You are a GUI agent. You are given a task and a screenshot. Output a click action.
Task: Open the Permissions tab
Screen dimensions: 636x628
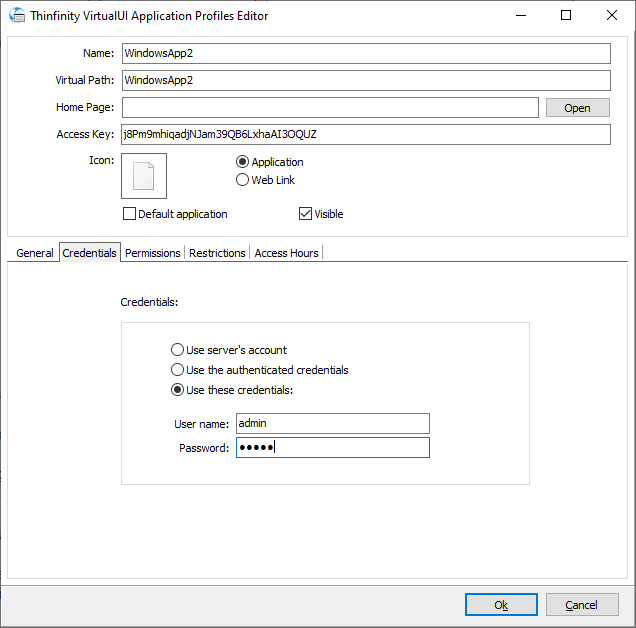coord(153,253)
